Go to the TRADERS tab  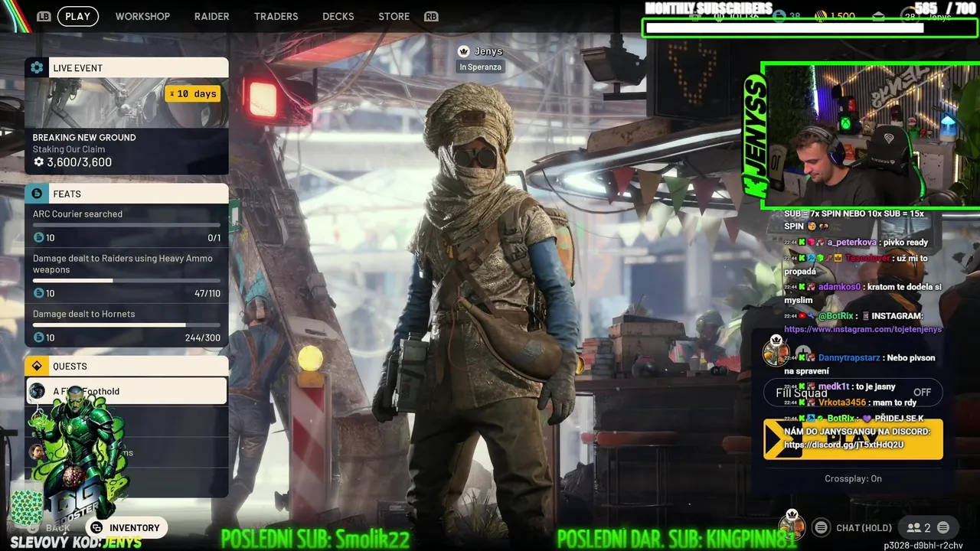[x=276, y=16]
